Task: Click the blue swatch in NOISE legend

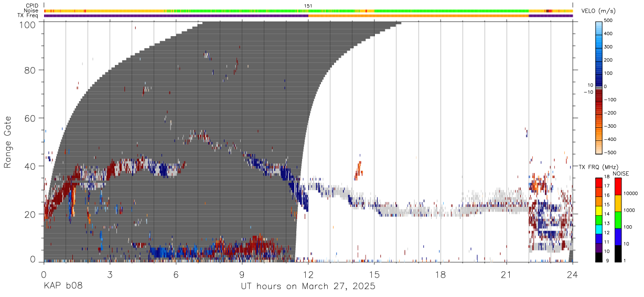Action: [618, 237]
